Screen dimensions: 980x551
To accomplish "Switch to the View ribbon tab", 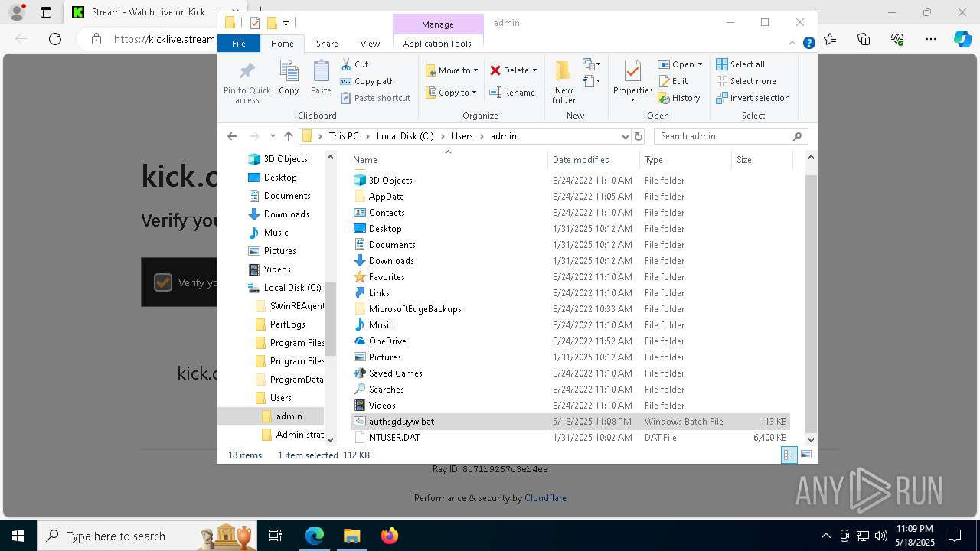I will click(370, 44).
